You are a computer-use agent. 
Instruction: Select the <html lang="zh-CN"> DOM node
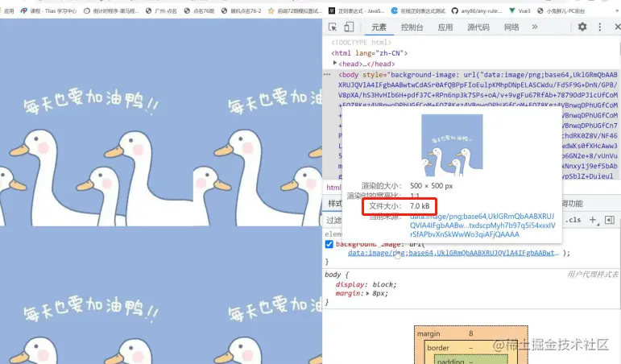click(369, 53)
